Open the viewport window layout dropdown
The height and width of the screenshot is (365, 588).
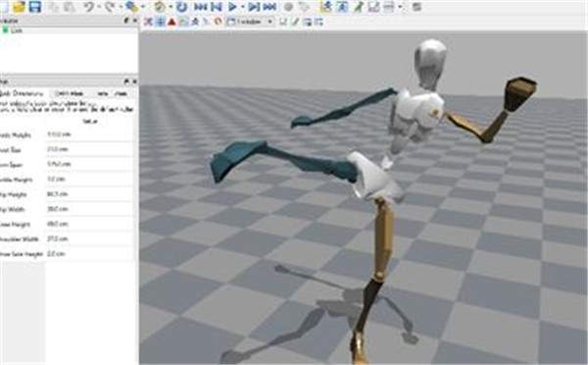point(251,22)
